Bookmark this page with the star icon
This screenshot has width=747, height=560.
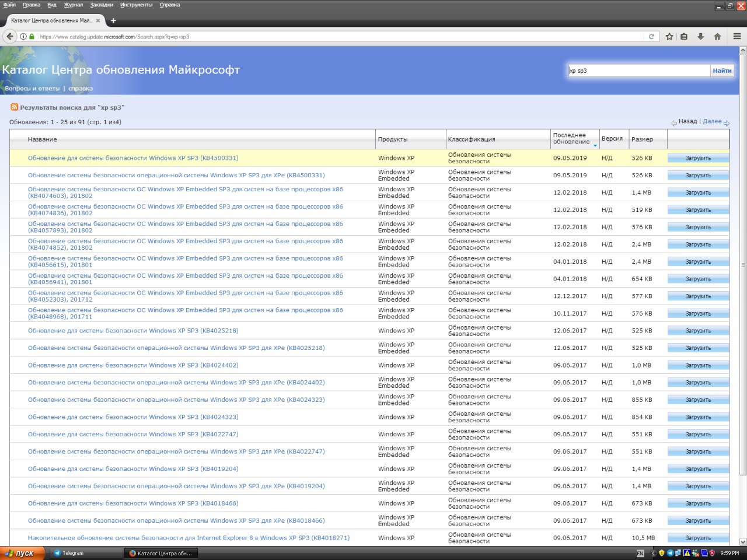coord(669,36)
